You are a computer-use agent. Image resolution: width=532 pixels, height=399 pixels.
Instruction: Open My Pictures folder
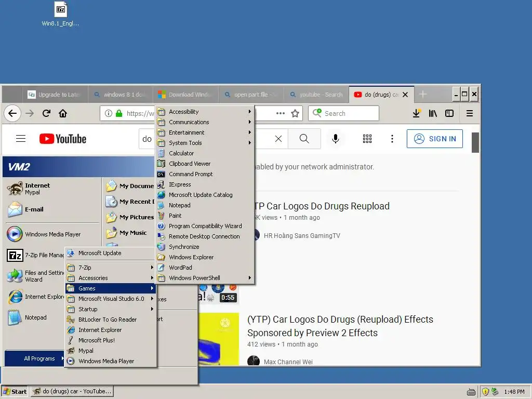[130, 217]
